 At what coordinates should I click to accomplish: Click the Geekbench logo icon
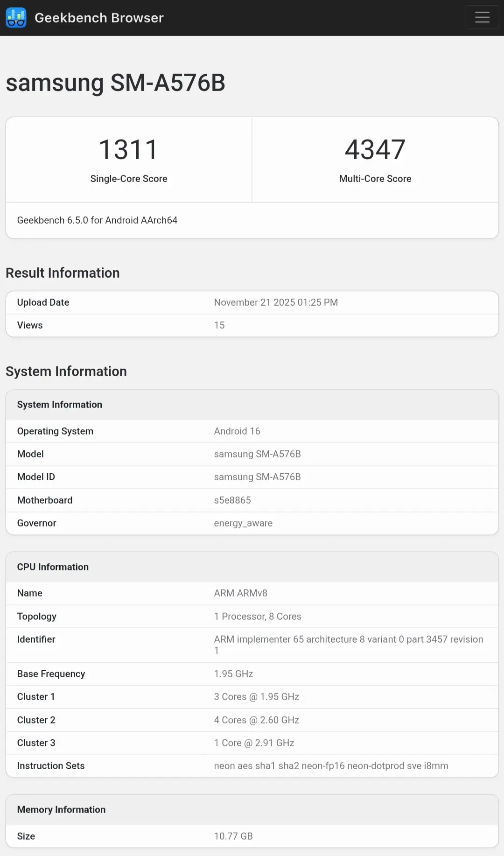(x=16, y=18)
